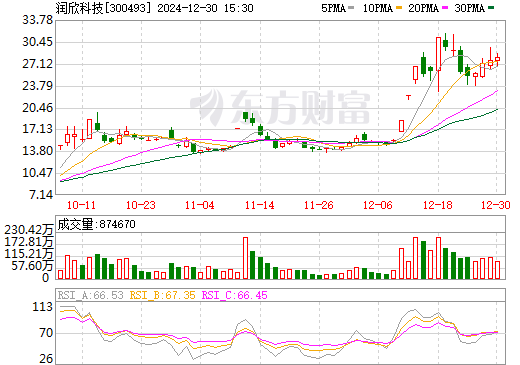Select the 10PMA legend label

[x=377, y=8]
